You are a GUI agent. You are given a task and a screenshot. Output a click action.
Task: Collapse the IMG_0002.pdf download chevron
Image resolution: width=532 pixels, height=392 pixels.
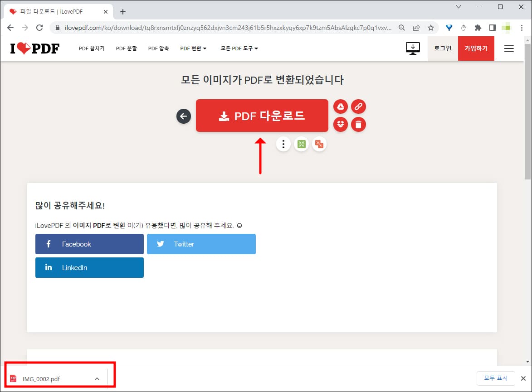coord(96,378)
